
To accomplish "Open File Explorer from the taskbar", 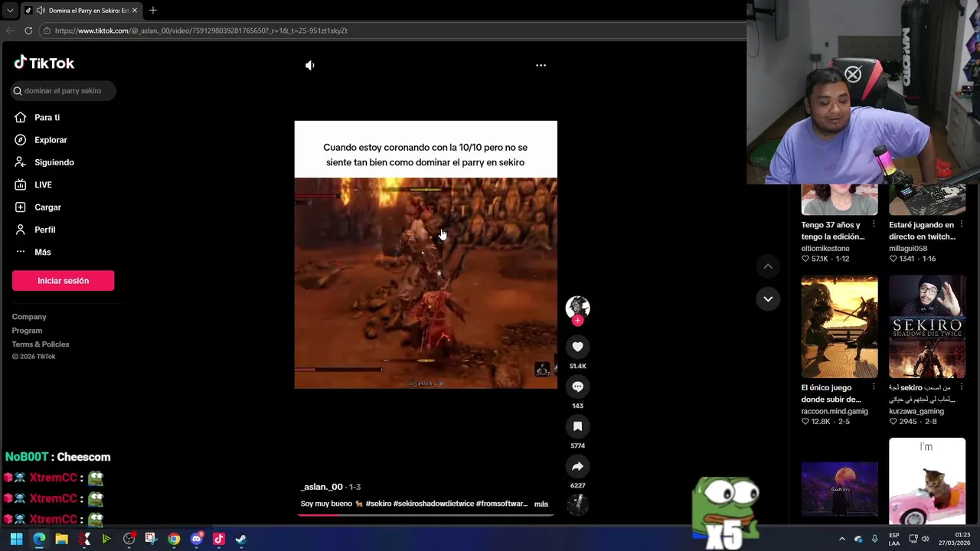I will tap(61, 539).
